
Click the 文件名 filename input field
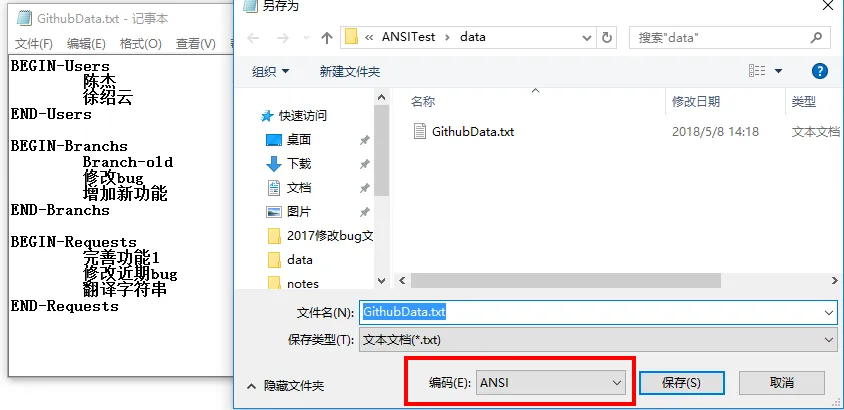(598, 312)
